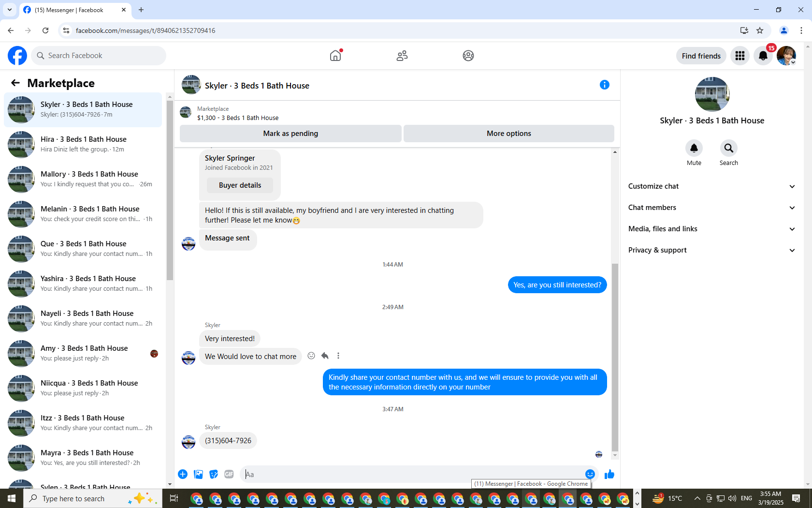Viewport: 812px width, 508px height.
Task: Open Windows Task View
Action: 174,498
